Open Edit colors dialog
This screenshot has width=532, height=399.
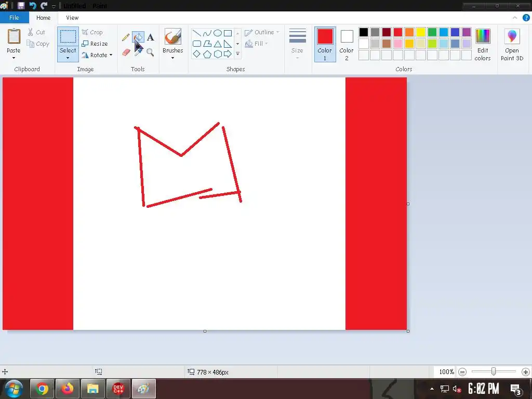[x=483, y=45]
